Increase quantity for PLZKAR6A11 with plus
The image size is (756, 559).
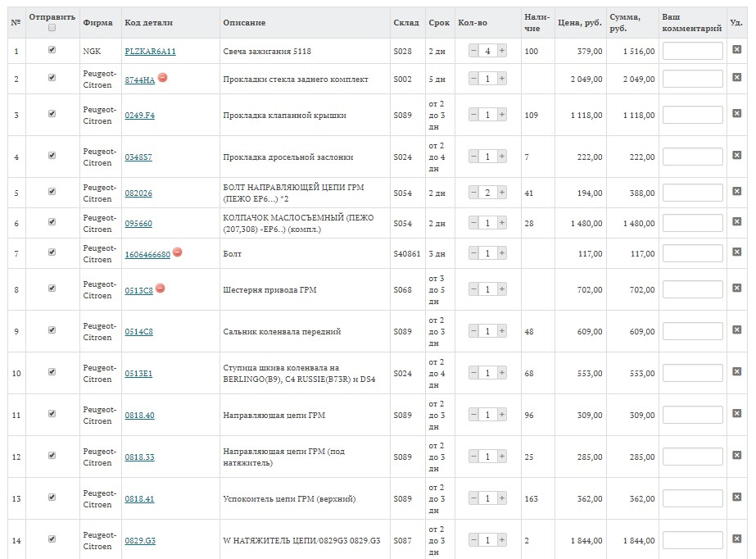pos(501,51)
